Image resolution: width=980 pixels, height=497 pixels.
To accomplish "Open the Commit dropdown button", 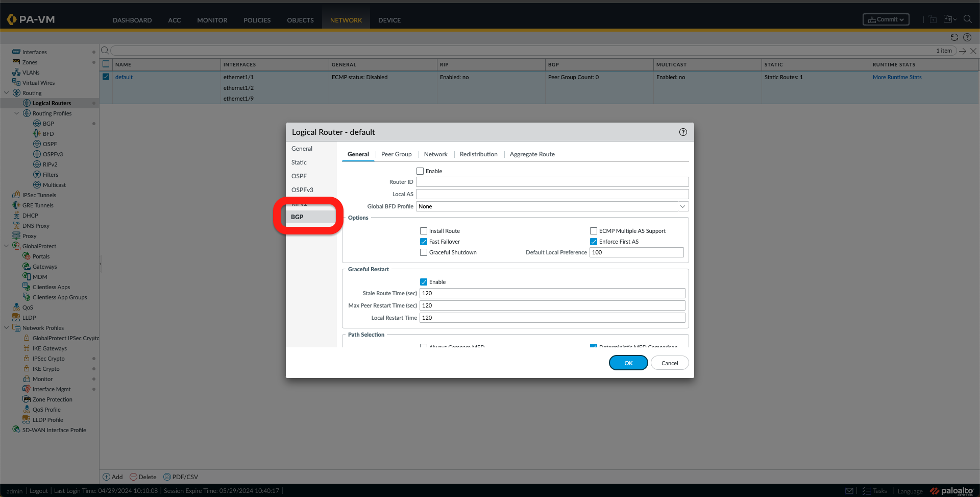I will tap(886, 19).
